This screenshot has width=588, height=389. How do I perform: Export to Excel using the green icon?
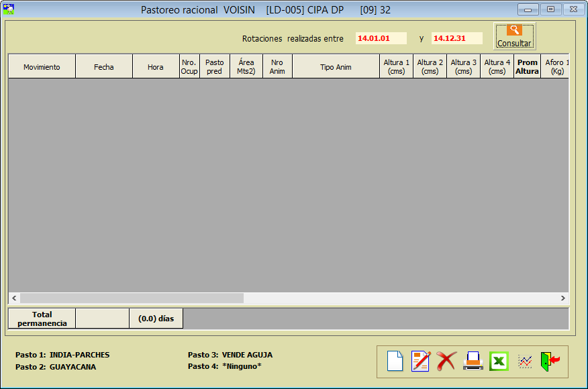tap(499, 361)
